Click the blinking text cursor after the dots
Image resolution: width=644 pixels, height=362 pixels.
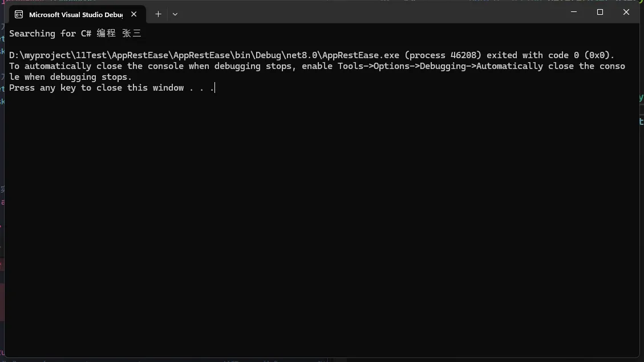215,88
